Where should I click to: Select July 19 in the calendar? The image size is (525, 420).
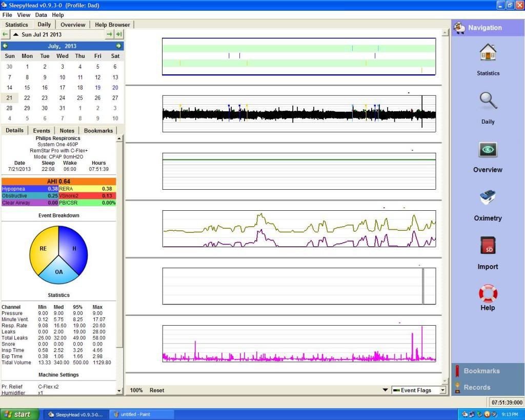97,87
